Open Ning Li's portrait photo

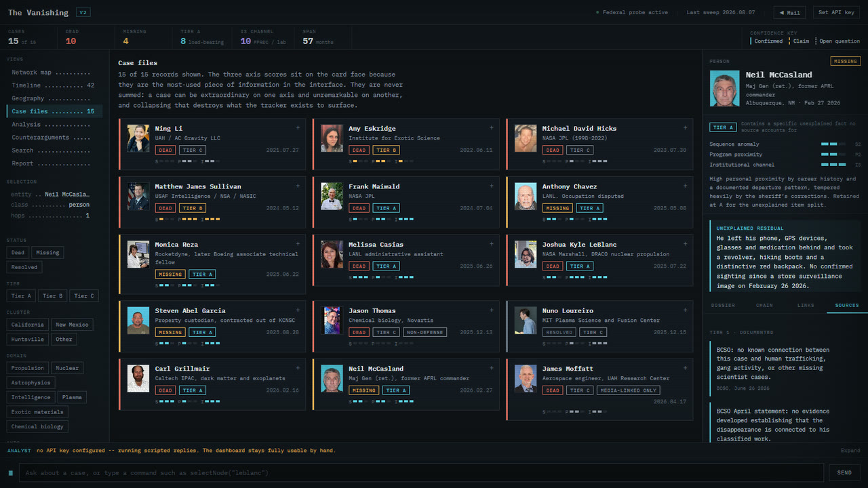coord(138,138)
